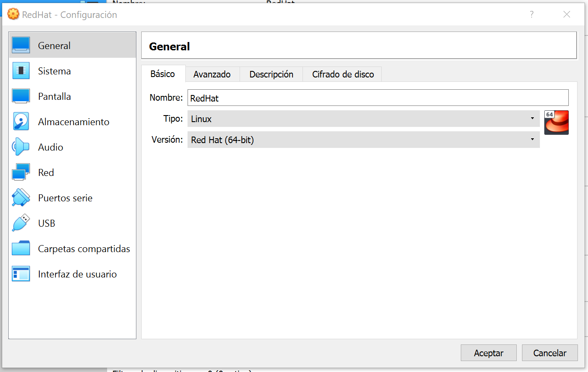This screenshot has width=588, height=372.
Task: Select the Audio label in the sidebar
Action: [x=51, y=147]
